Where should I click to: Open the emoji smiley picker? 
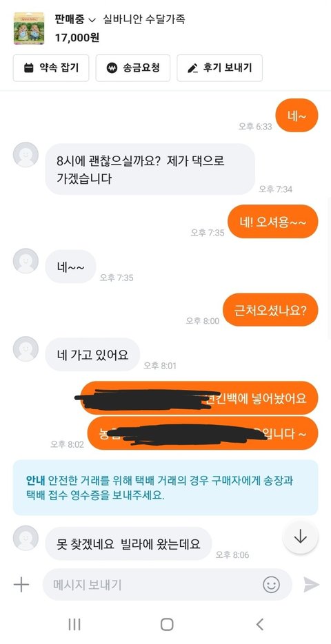coord(272,585)
